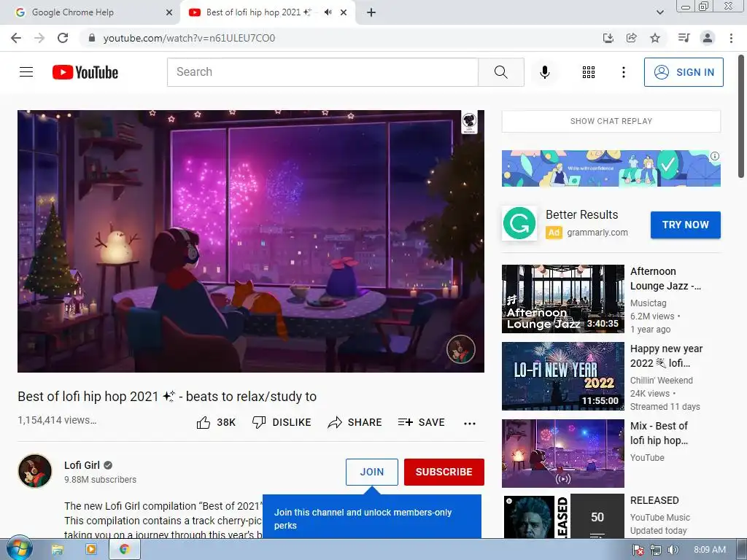Focus the YouTube search field

click(x=322, y=72)
